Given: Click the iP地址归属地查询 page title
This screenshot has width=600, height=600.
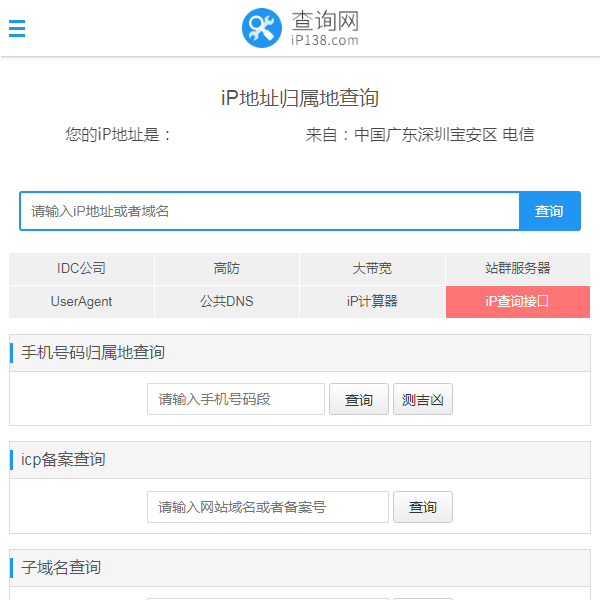Looking at the screenshot, I should (x=300, y=98).
